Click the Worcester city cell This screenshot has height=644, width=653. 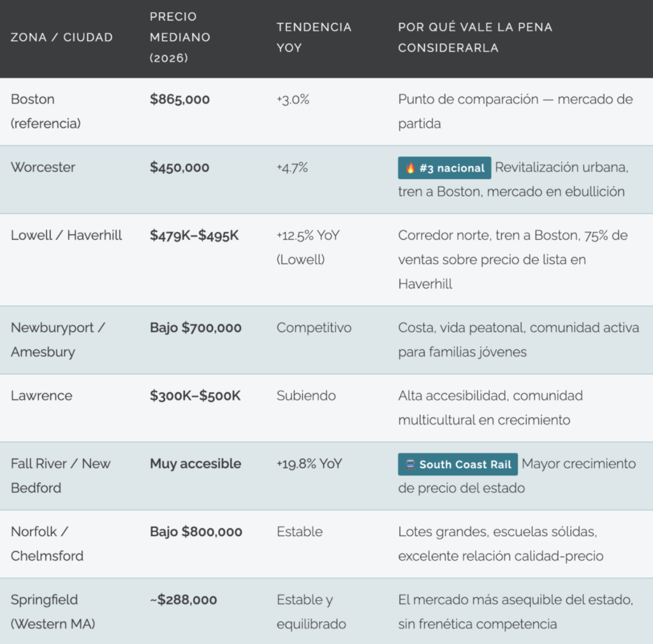click(x=43, y=167)
